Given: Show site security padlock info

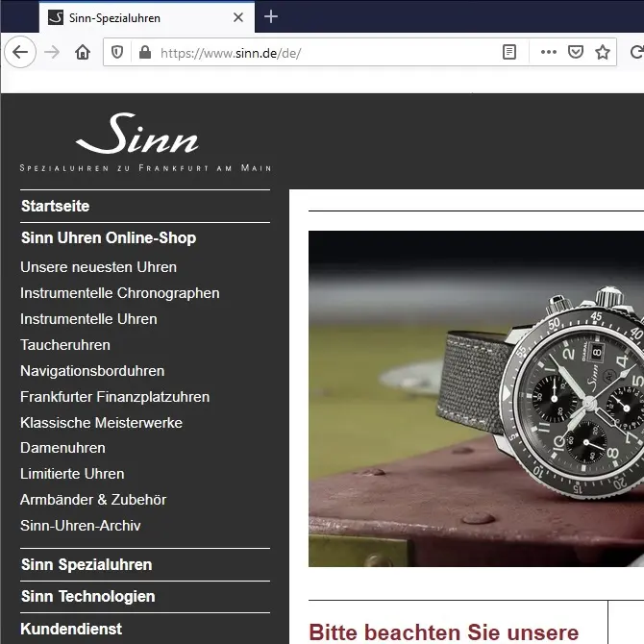Looking at the screenshot, I should 144,52.
